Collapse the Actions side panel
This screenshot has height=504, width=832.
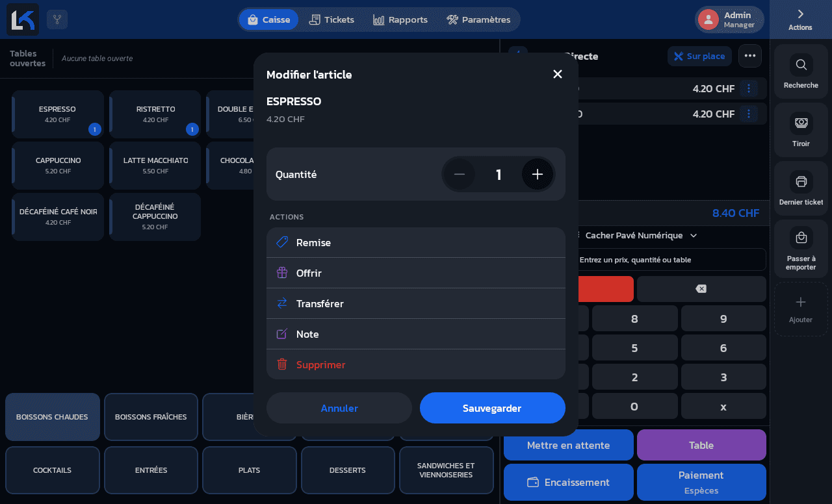click(x=800, y=19)
